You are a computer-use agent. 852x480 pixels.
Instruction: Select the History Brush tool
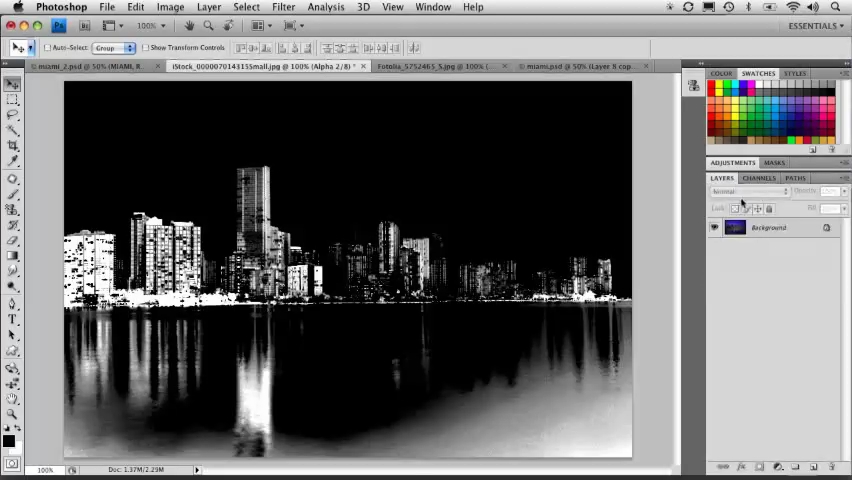[x=12, y=225]
